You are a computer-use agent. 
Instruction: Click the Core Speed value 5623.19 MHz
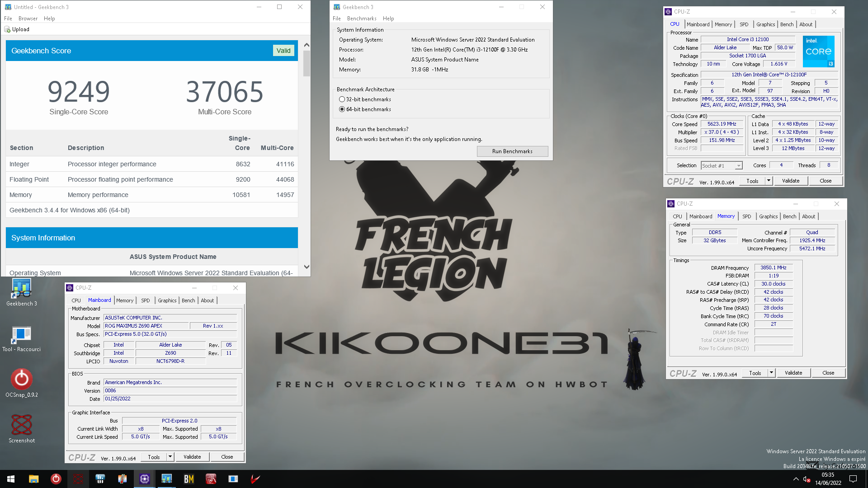coord(722,124)
